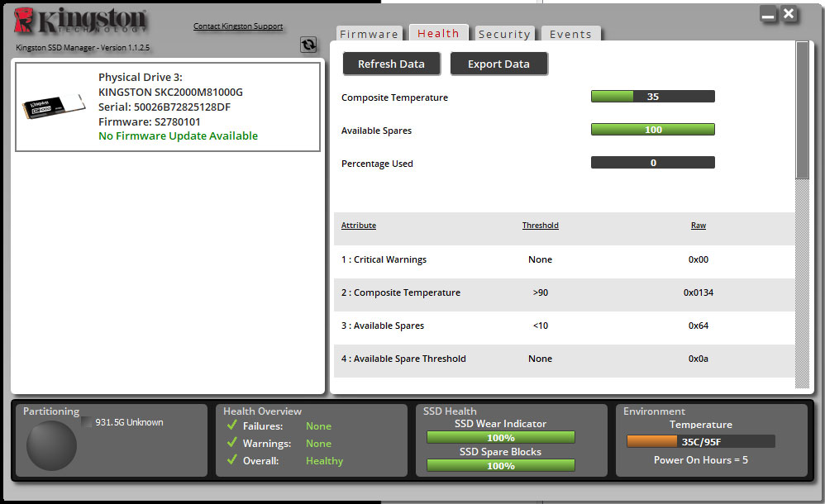Click the 'SSD Health' panel title
Screen dimensions: 825x504
(x=450, y=411)
